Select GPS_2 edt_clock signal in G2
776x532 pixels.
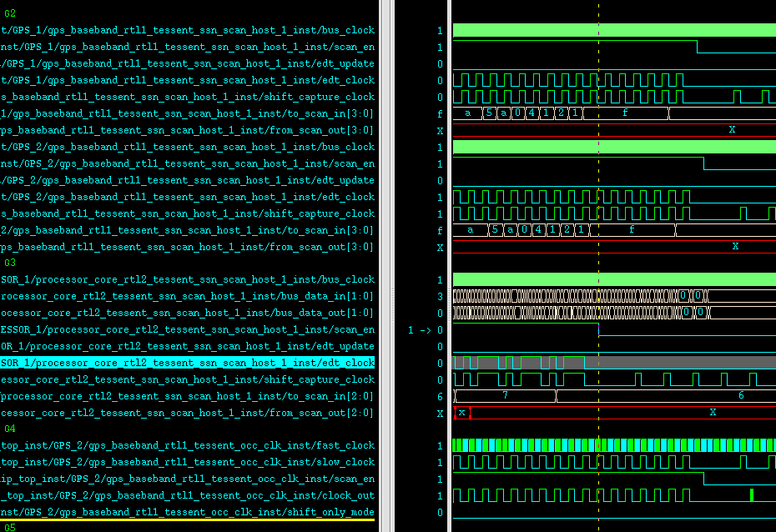[188, 197]
